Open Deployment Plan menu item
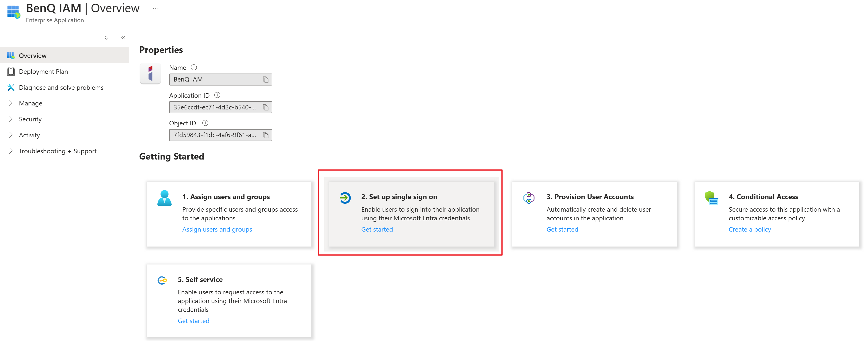 (43, 71)
